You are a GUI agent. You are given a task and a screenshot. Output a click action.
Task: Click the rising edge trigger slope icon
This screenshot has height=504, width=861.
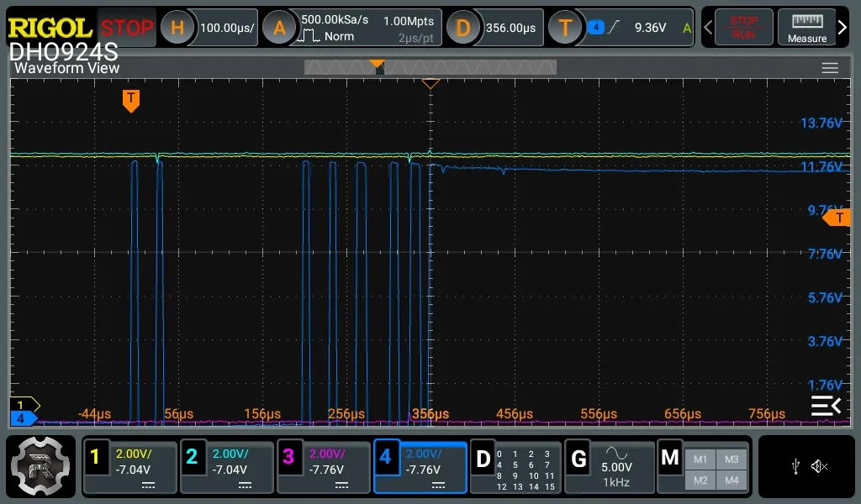[x=614, y=27]
